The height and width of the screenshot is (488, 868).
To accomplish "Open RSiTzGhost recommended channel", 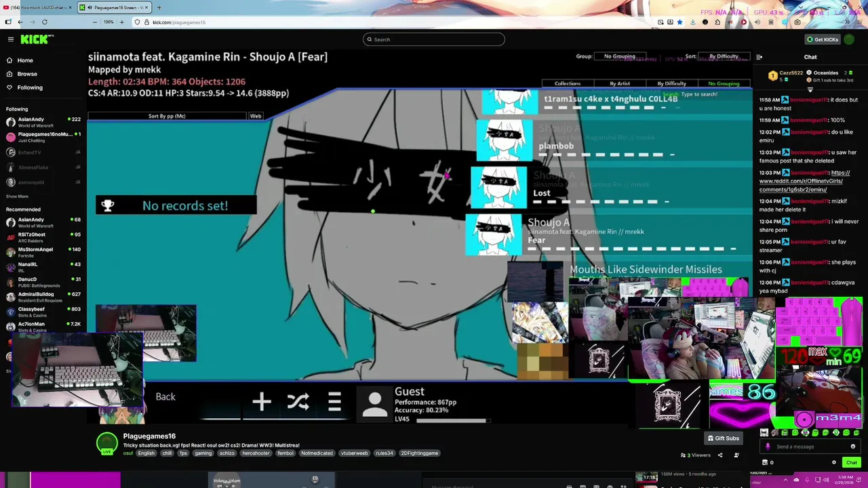I will 43,237.
